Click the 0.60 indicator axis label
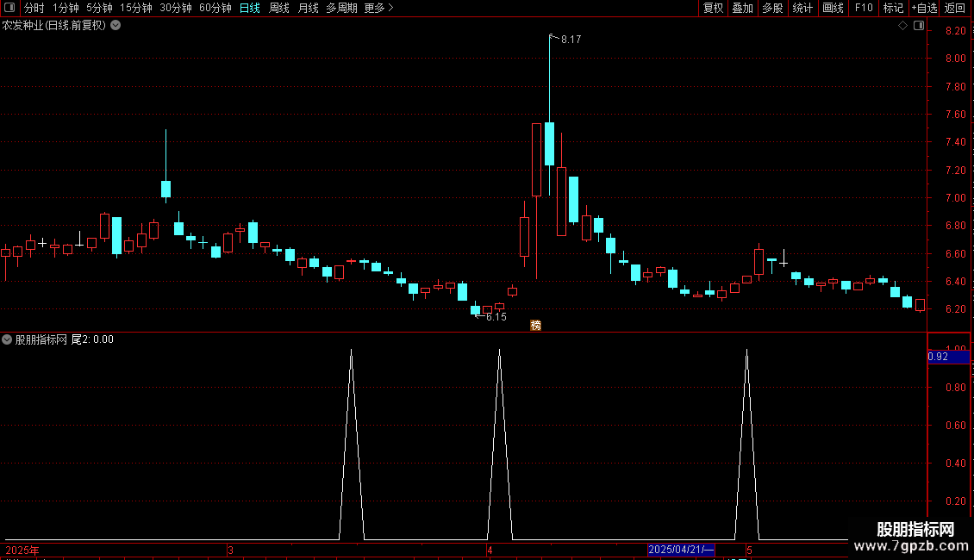This screenshot has height=560, width=974. [x=955, y=426]
